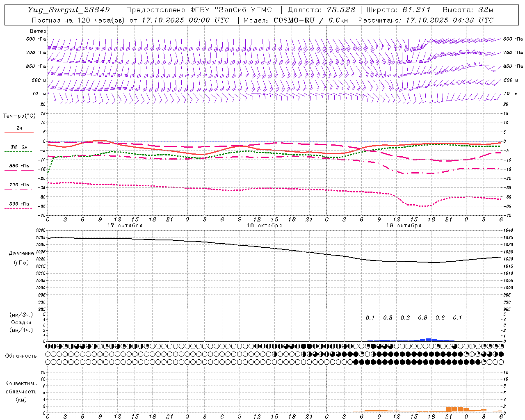Click the 'Облачность' cloudiness row label
This screenshot has width=525, height=420.
click(x=21, y=356)
